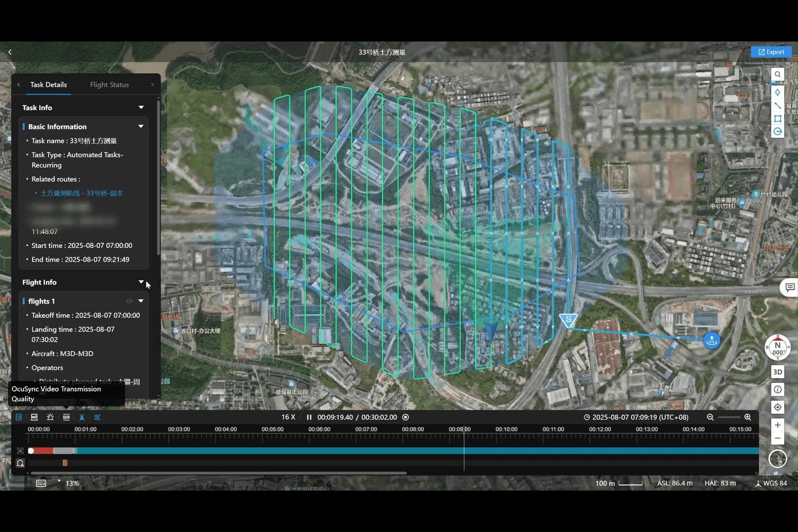Switch to the Flight Status tab
This screenshot has height=532, width=798.
click(x=109, y=85)
